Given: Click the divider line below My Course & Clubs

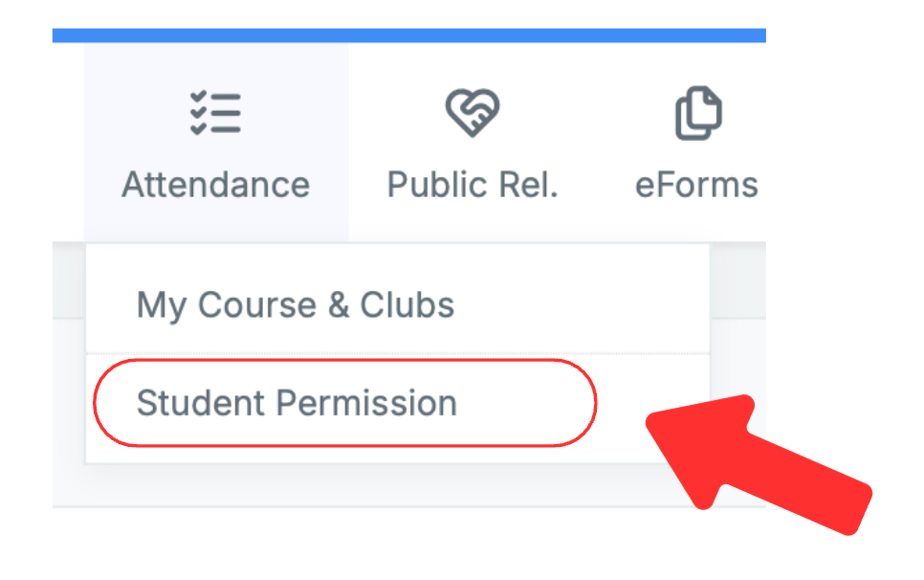Looking at the screenshot, I should [x=397, y=352].
